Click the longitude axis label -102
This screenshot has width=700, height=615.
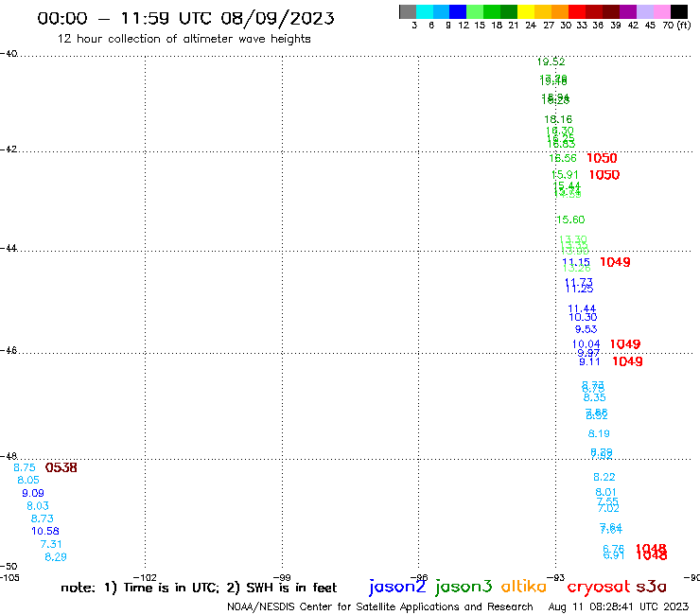point(145,577)
